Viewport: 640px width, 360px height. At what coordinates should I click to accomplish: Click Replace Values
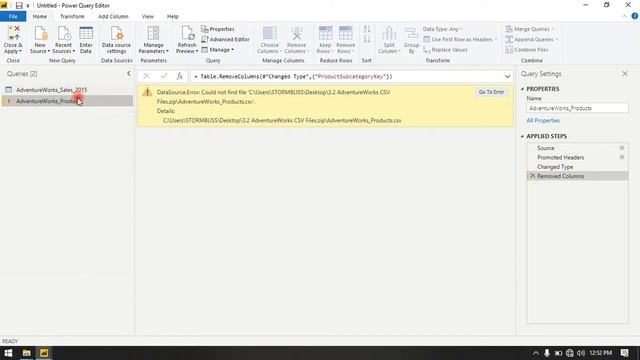point(445,50)
